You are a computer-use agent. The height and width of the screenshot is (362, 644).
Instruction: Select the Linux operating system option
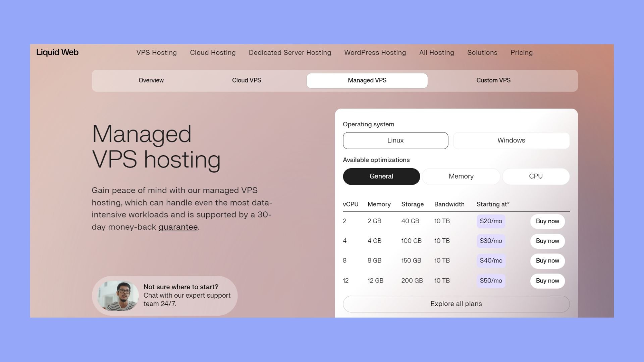[x=395, y=140]
